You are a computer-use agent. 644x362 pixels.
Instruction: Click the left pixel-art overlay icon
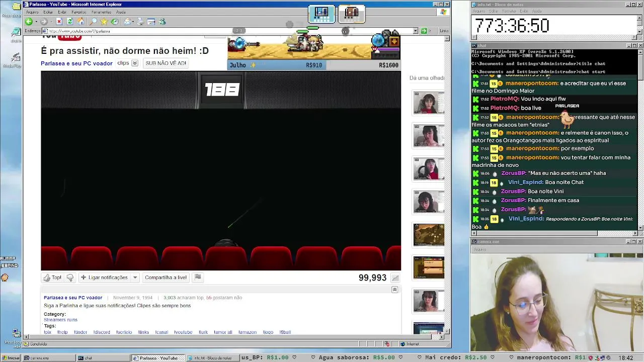(x=321, y=14)
